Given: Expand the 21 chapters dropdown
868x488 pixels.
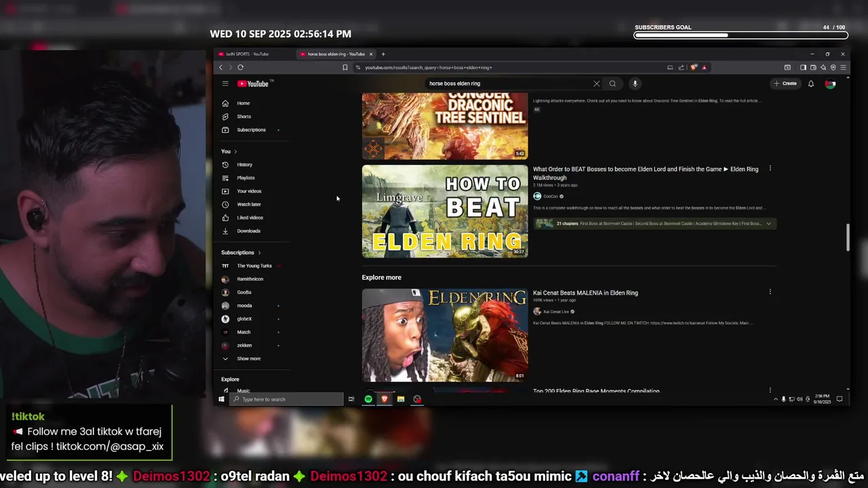Looking at the screenshot, I should 768,224.
